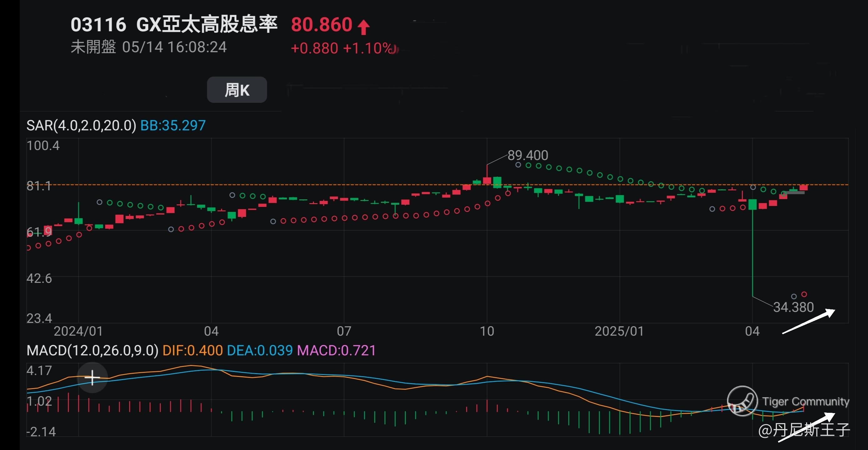Click the 34.380 low price label
This screenshot has width=868, height=450.
[x=793, y=307]
